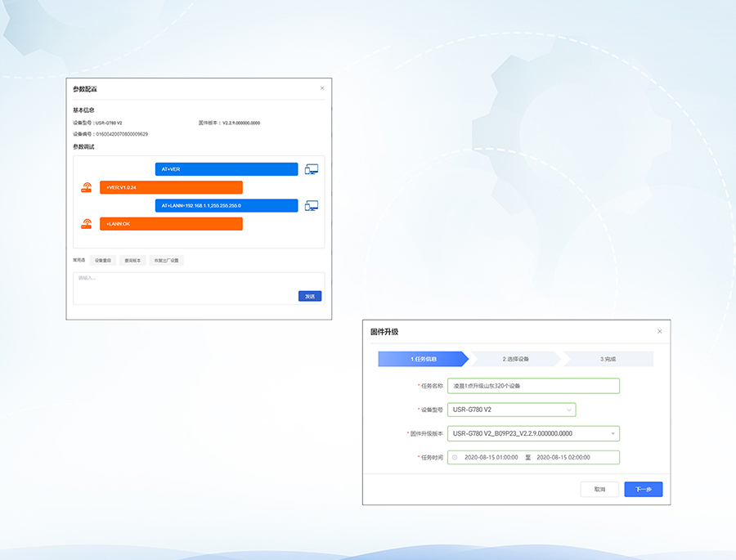This screenshot has width=736, height=560.
Task: Click the computer icon beside AT+VER message
Action: pos(311,169)
